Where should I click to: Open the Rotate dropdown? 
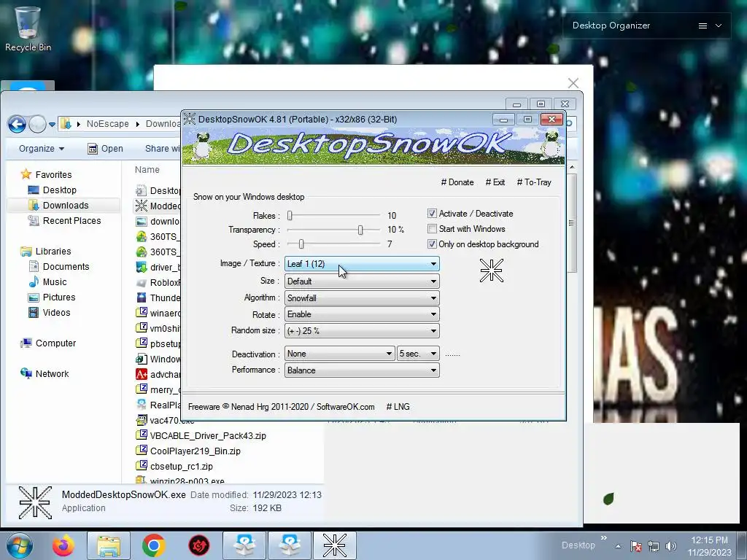pos(362,314)
